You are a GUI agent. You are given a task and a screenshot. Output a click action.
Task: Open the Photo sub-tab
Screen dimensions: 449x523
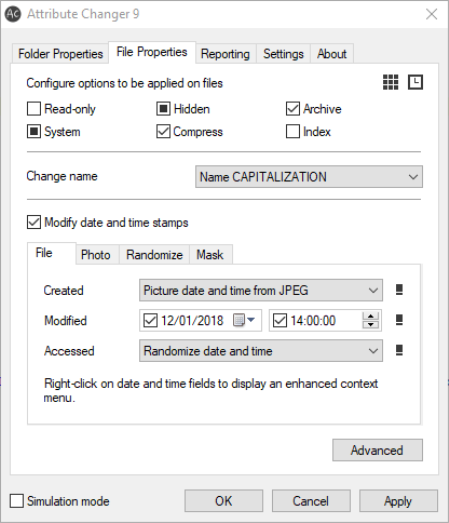tap(96, 255)
